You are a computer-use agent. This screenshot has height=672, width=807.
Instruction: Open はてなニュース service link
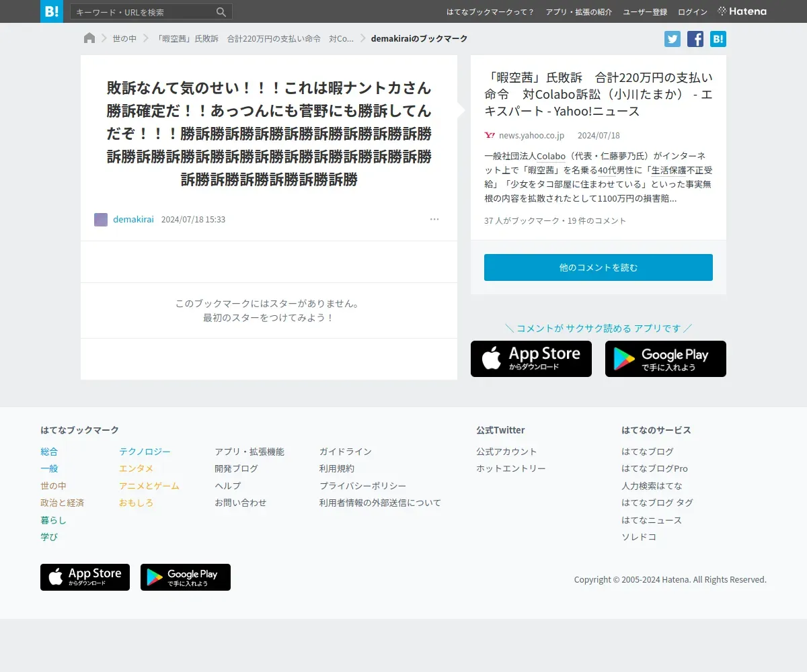tap(652, 520)
